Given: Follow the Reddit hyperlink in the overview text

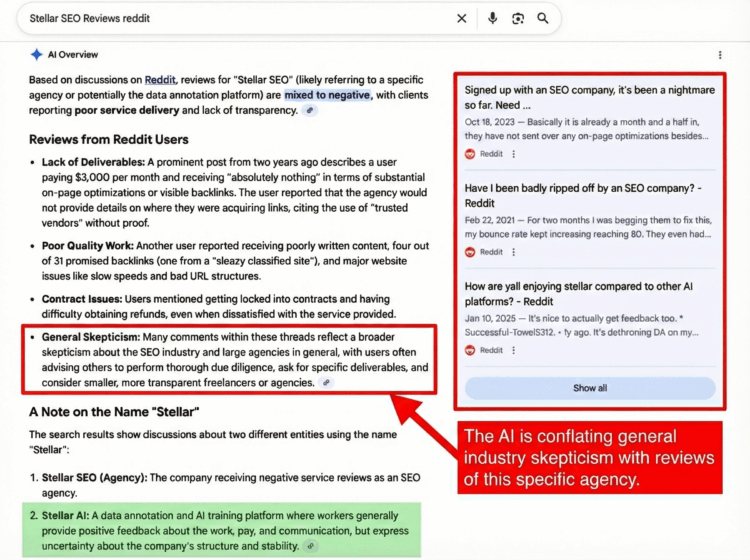Looking at the screenshot, I should [x=160, y=80].
